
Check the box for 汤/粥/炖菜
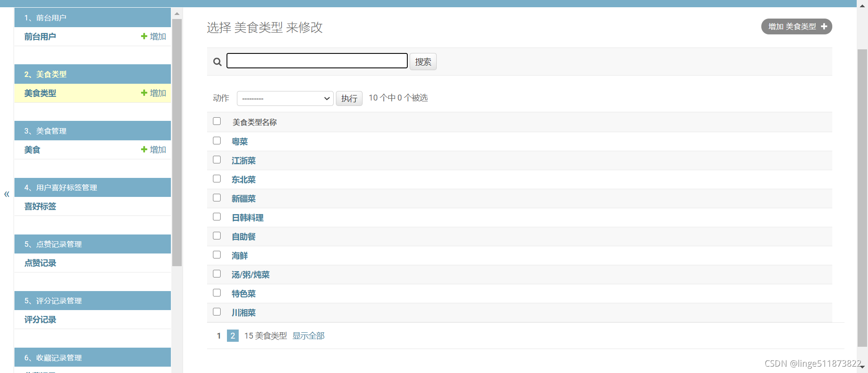pyautogui.click(x=217, y=274)
